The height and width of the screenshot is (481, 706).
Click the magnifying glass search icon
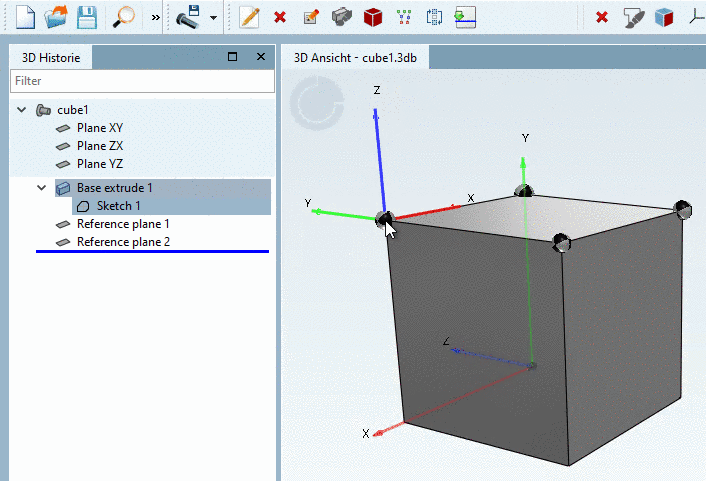point(123,17)
